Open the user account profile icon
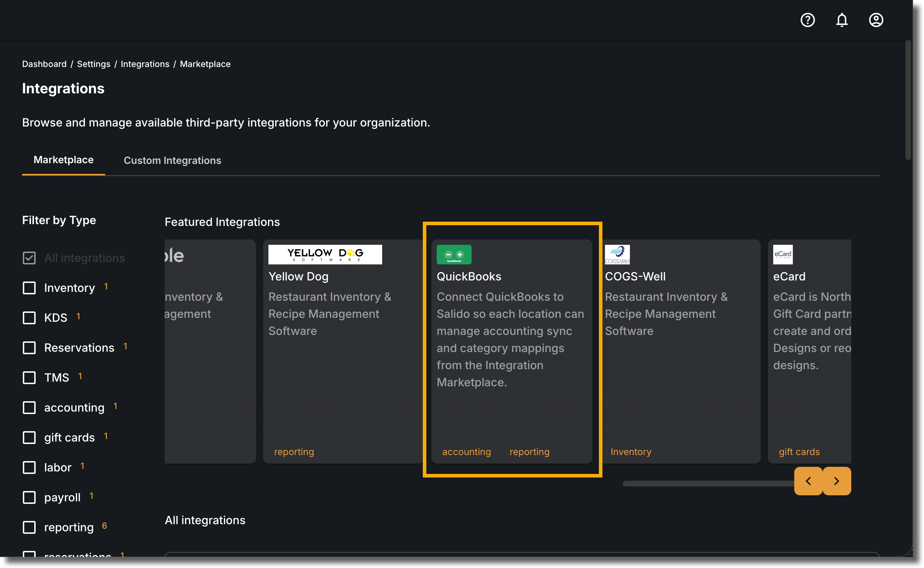 [876, 20]
